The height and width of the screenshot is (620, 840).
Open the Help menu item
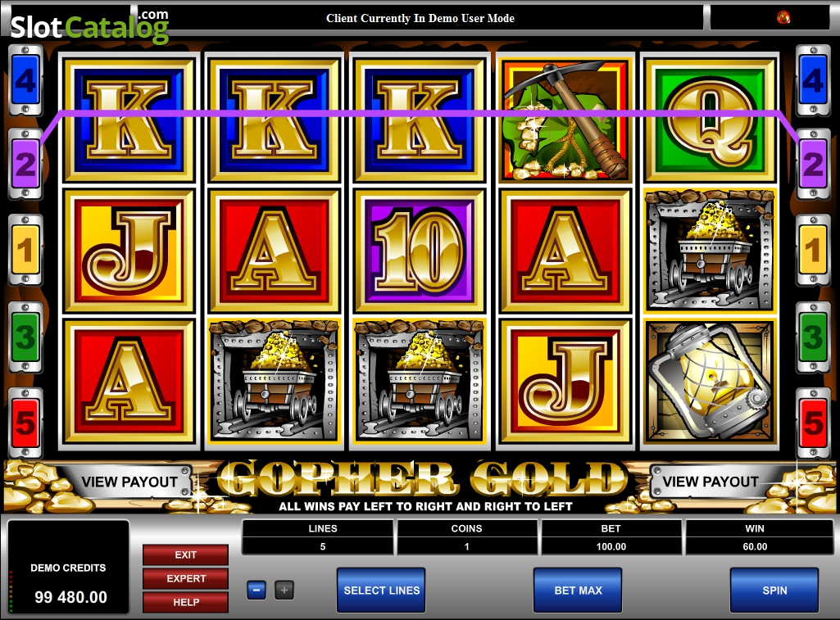click(186, 602)
